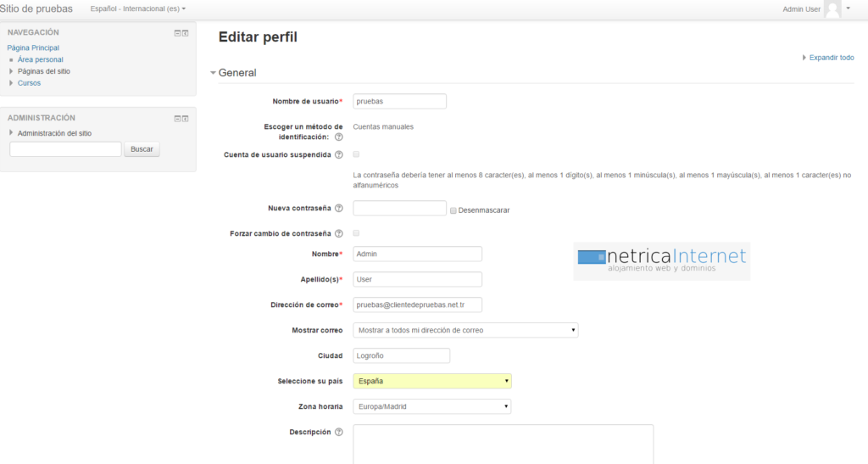
Task: Open the Español - Internacional language menu
Action: click(137, 9)
